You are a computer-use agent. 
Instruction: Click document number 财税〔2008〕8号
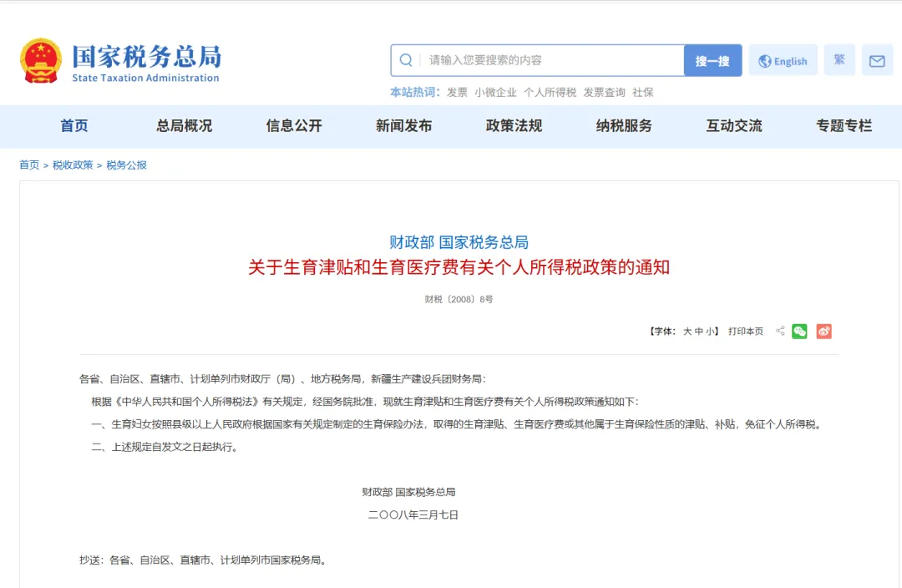[459, 299]
